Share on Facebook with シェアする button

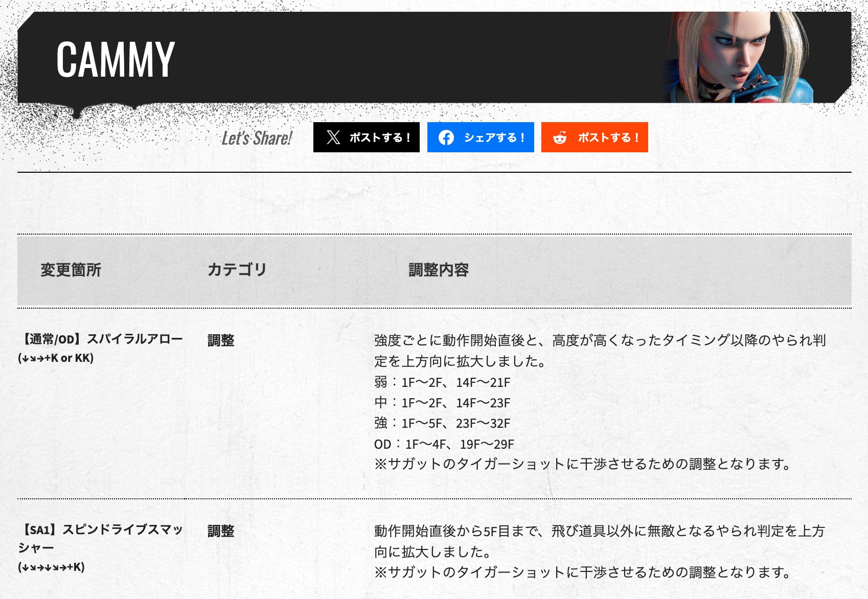[x=481, y=137]
